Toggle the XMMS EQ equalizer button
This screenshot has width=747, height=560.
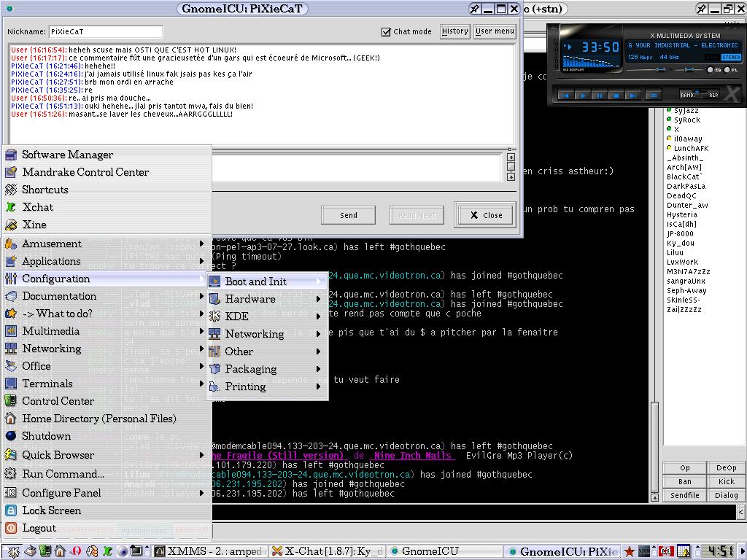coord(710,70)
